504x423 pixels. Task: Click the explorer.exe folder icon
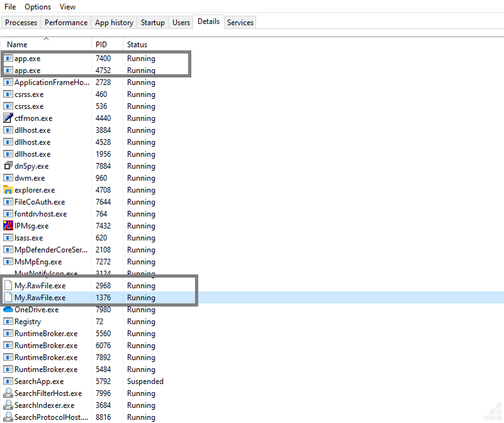click(8, 190)
